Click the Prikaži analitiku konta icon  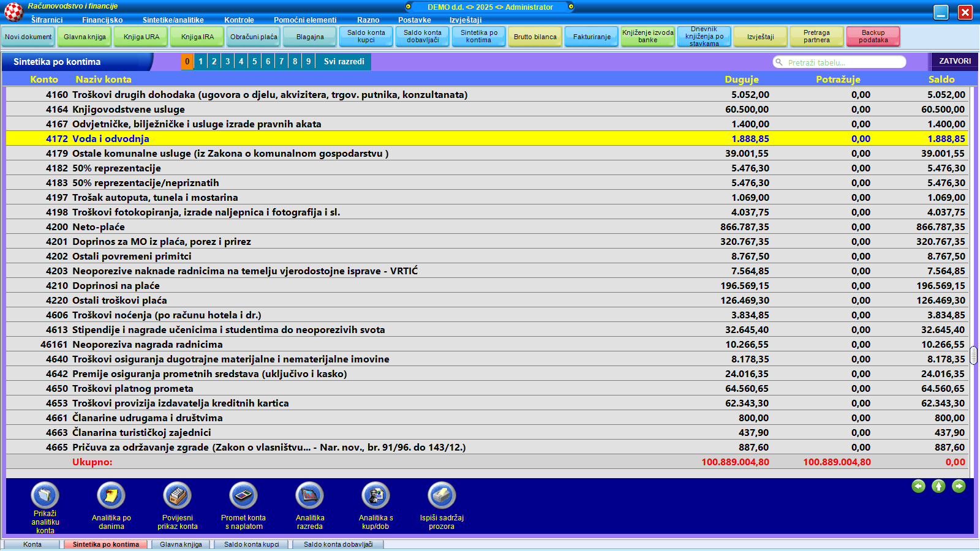(x=45, y=495)
